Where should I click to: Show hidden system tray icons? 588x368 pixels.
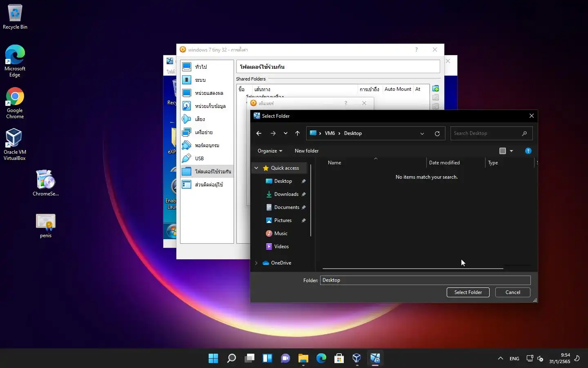point(500,359)
